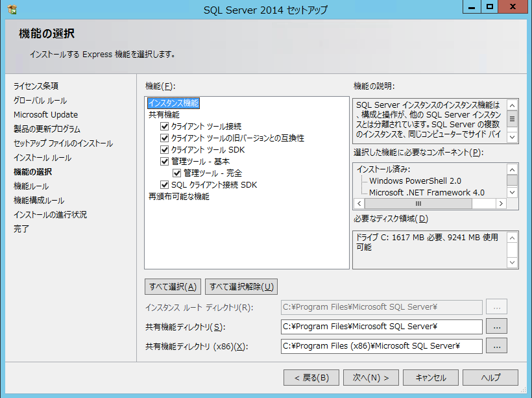The image size is (532, 398).
Task: Click 完了 step in sidebar
Action: click(21, 229)
